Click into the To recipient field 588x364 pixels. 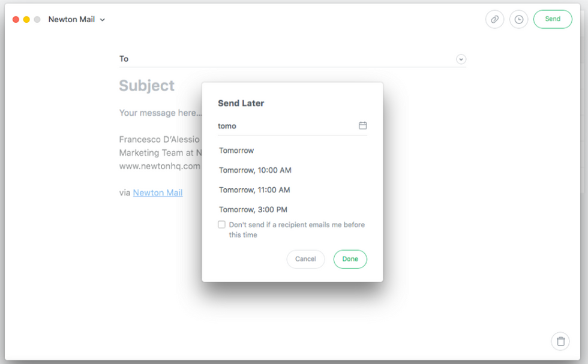[288, 59]
